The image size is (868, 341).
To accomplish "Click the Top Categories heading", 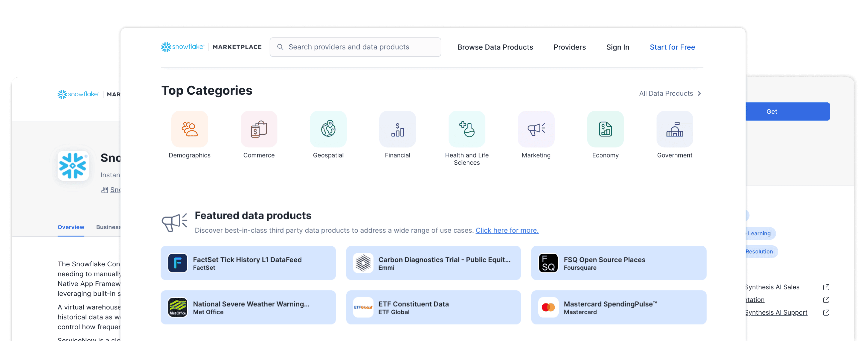I will click(207, 90).
